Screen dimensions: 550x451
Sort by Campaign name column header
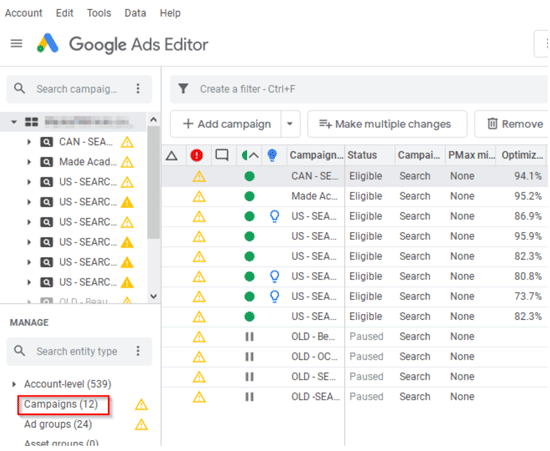[x=316, y=155]
